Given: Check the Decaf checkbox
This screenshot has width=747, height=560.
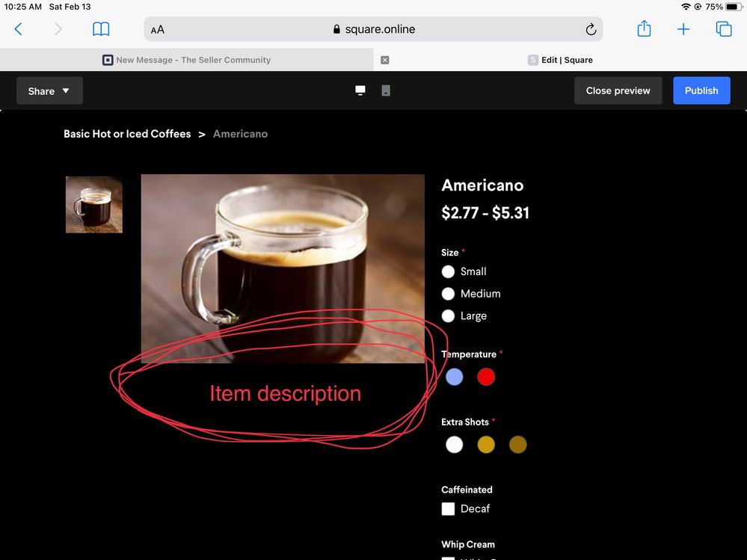Looking at the screenshot, I should point(449,509).
